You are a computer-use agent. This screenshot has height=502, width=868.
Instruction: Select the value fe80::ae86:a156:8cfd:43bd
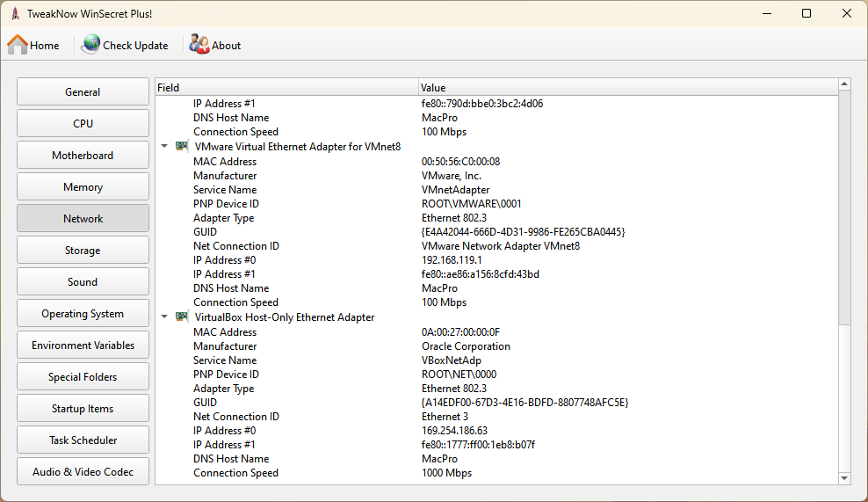click(x=480, y=273)
